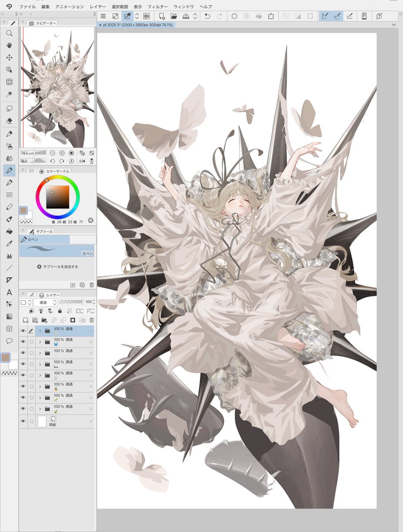
Task: Select the Blend tool
Action: 9,158
